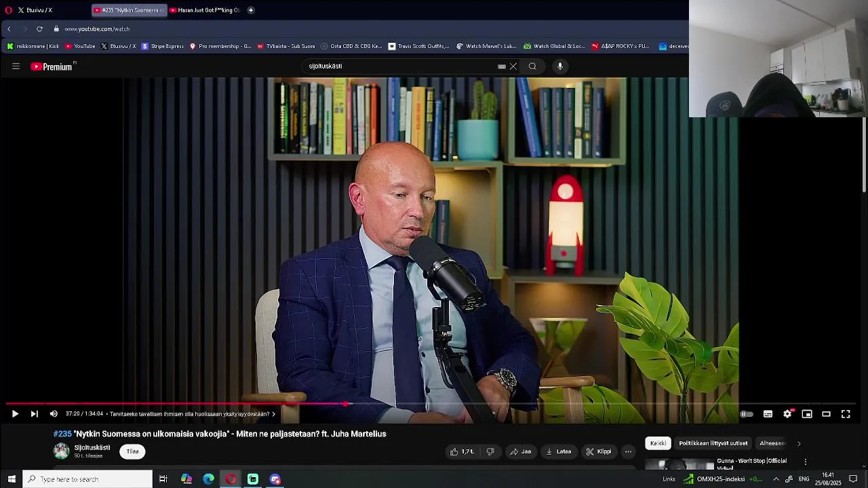Open the Pro membership bookmark
Viewport: 868px width, 488px height.
click(220, 46)
